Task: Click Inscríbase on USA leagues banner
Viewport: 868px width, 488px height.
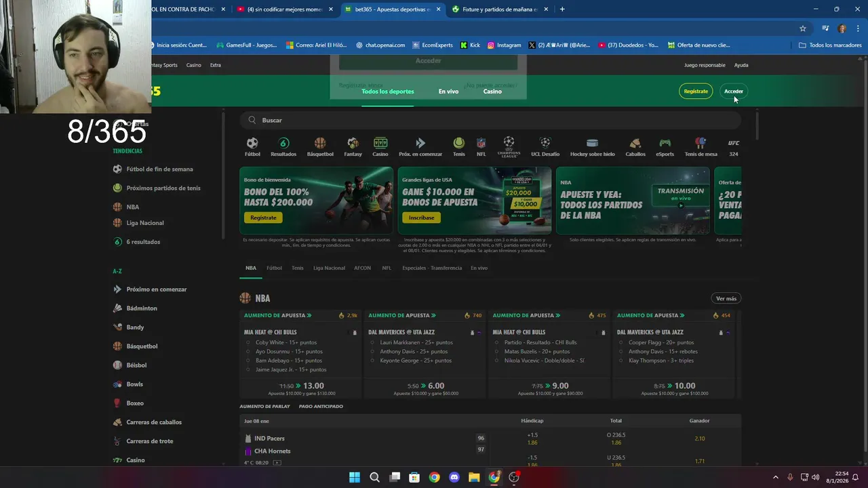Action: click(421, 218)
